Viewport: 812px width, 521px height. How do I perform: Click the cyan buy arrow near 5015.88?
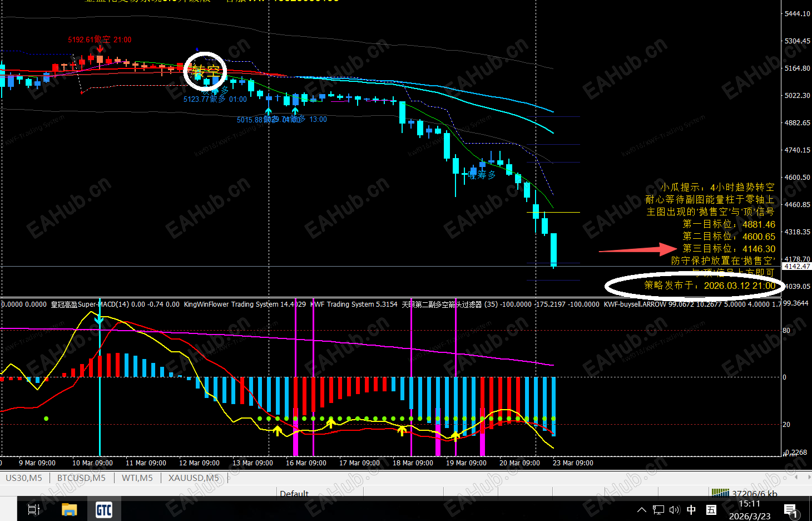pos(269,112)
